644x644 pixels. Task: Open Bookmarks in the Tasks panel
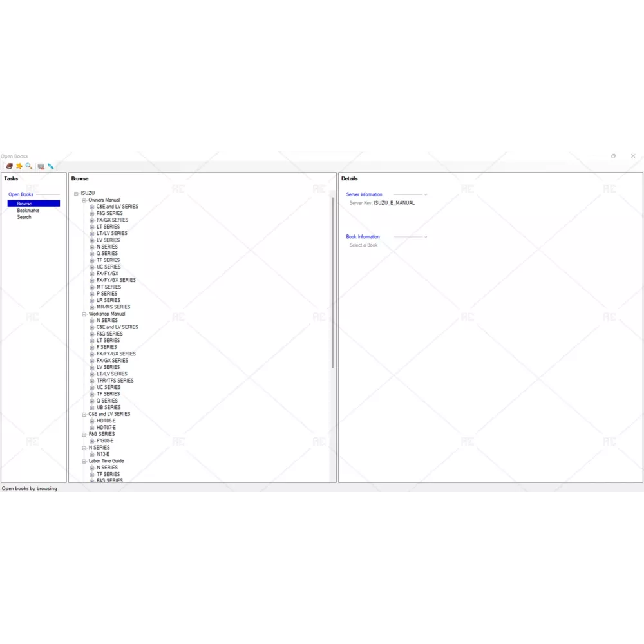pyautogui.click(x=28, y=211)
